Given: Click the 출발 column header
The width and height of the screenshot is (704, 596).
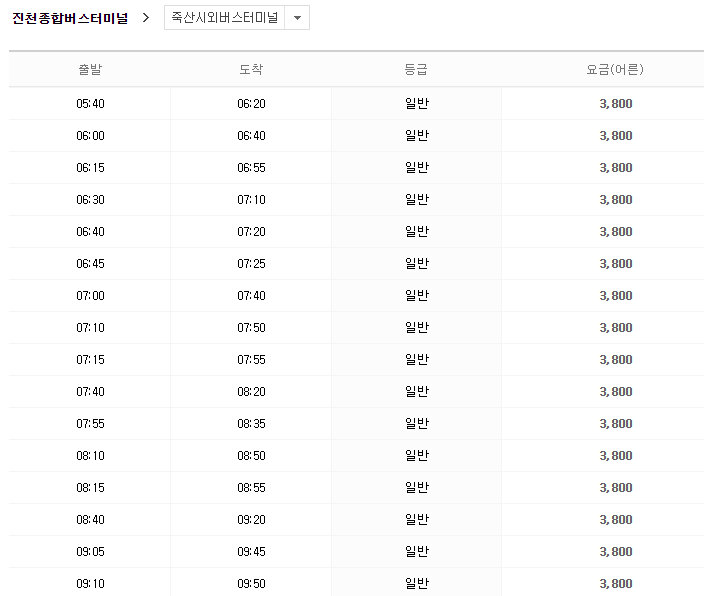Looking at the screenshot, I should [90, 70].
